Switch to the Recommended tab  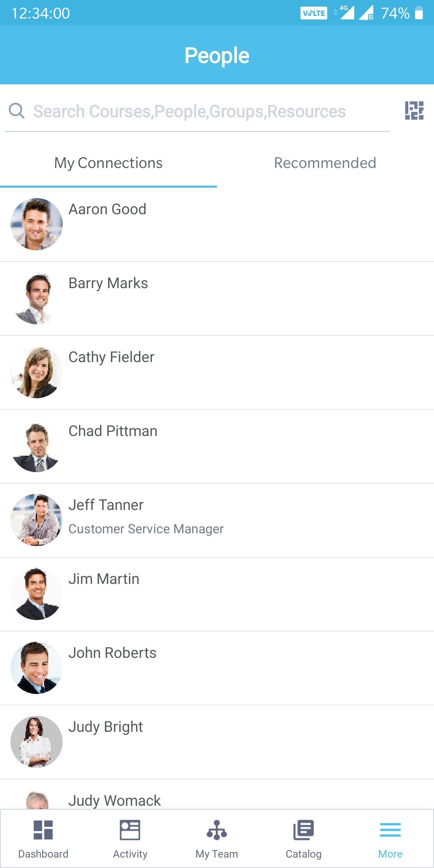pyautogui.click(x=325, y=163)
